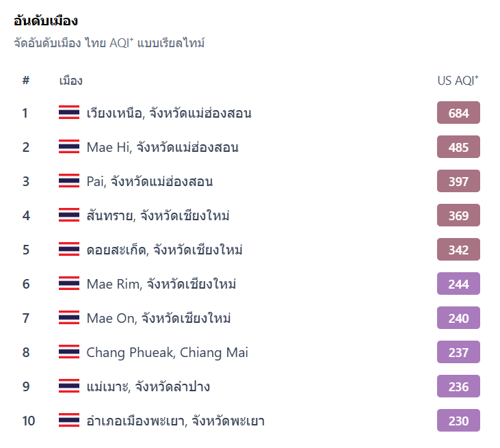Click the Thai flag next to สันทราย

[69, 215]
